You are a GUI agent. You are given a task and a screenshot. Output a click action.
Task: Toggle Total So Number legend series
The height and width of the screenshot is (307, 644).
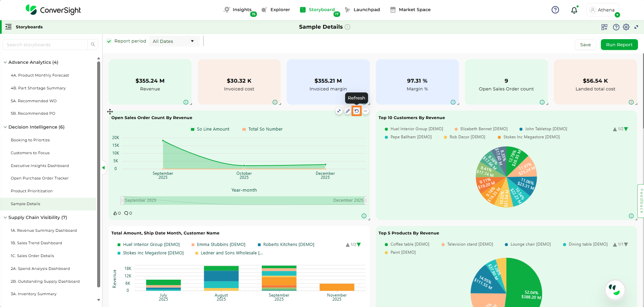pos(262,129)
